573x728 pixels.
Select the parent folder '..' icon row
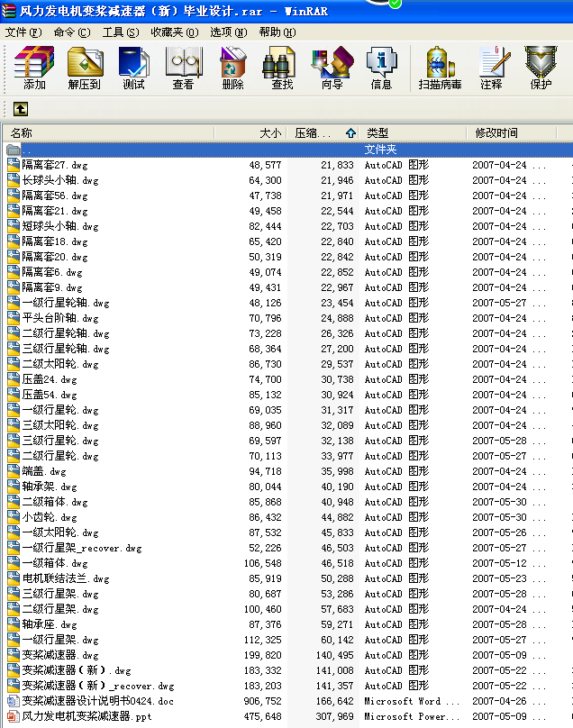click(x=286, y=150)
